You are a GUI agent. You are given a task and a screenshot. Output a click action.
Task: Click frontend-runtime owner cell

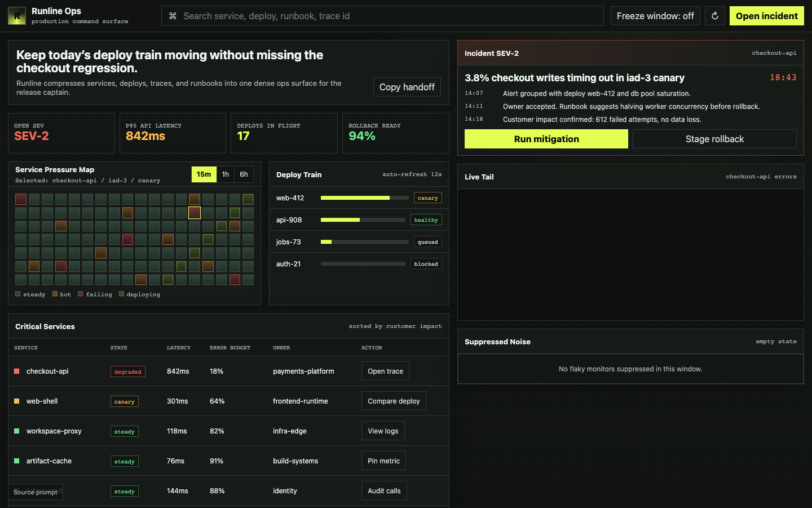pos(301,401)
